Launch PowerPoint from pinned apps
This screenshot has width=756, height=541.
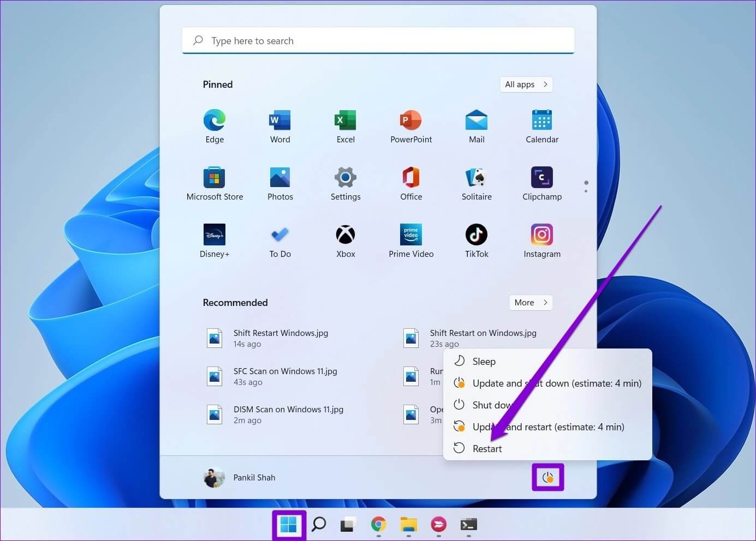pos(411,126)
